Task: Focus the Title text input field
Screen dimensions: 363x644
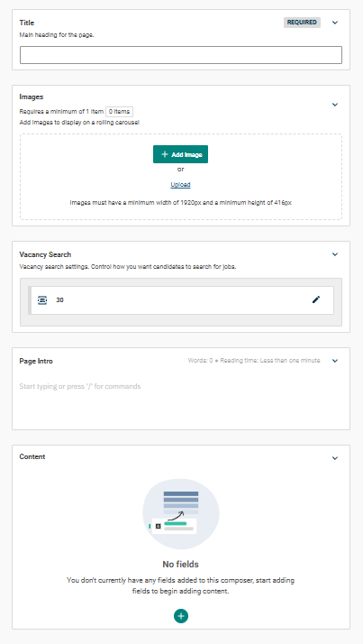Action: [x=181, y=55]
